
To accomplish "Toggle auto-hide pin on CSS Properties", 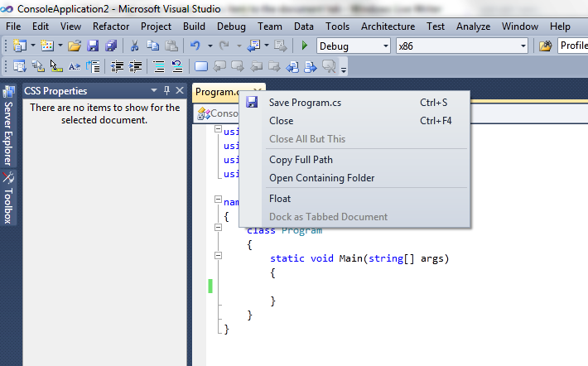I will tap(166, 90).
